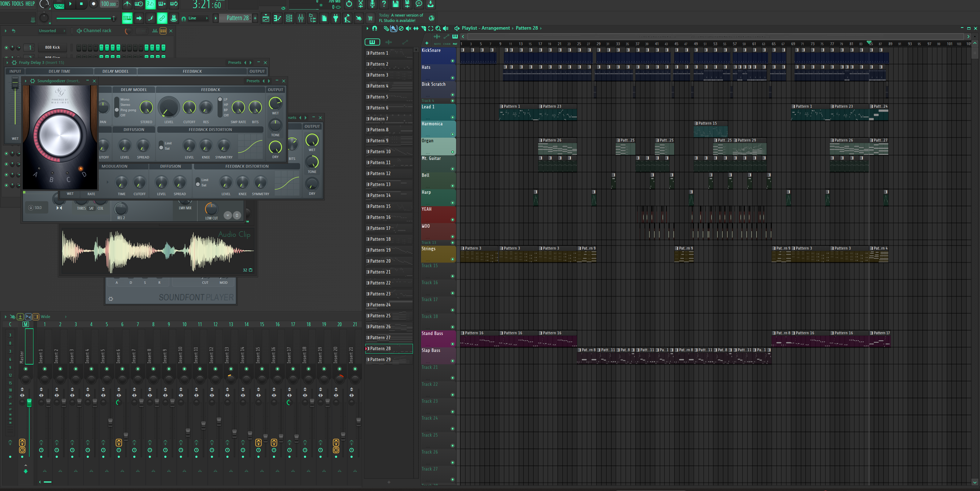Screen dimensions: 980x491
Task: Open the microphone one-click audio recording
Action: [372, 4]
